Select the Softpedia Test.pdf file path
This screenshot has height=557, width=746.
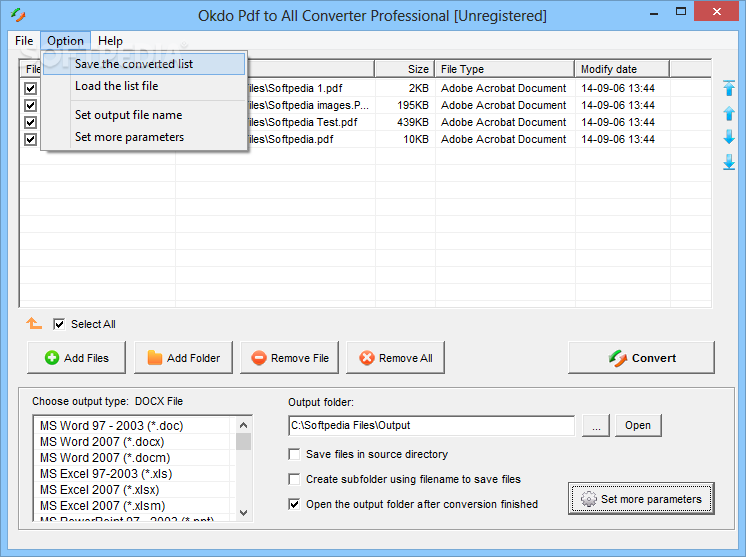pos(303,122)
